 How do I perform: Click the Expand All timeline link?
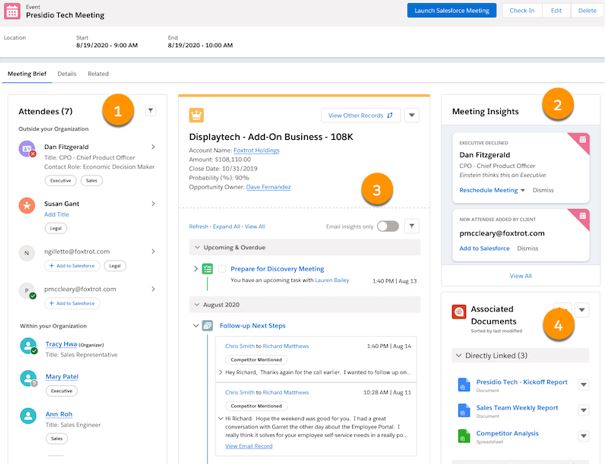pos(226,226)
